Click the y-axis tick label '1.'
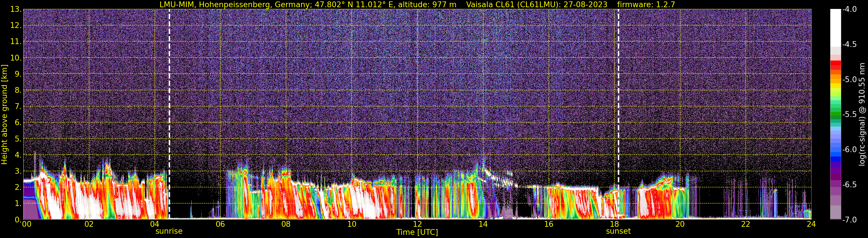The height and width of the screenshot is (238, 868). point(18,204)
